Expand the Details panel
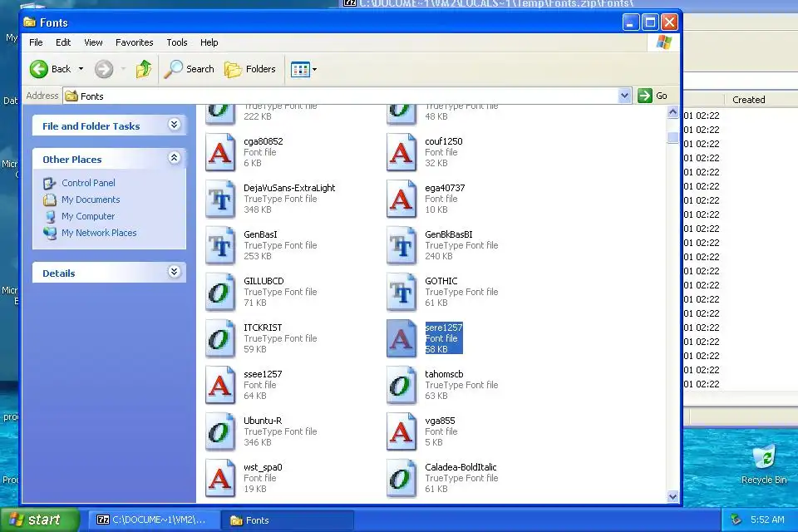 tap(174, 272)
